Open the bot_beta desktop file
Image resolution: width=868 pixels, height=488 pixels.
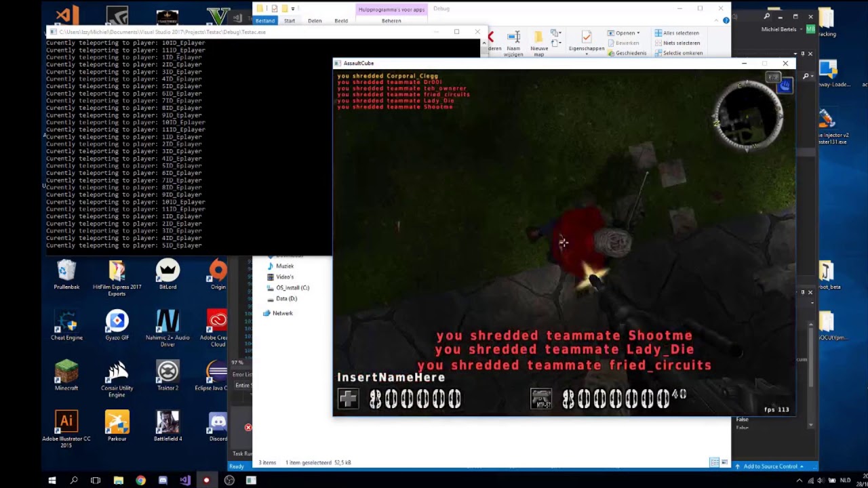(829, 274)
